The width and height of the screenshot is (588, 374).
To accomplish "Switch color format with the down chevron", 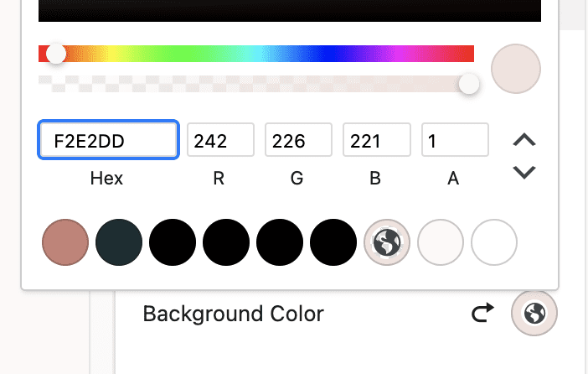I will pyautogui.click(x=524, y=173).
